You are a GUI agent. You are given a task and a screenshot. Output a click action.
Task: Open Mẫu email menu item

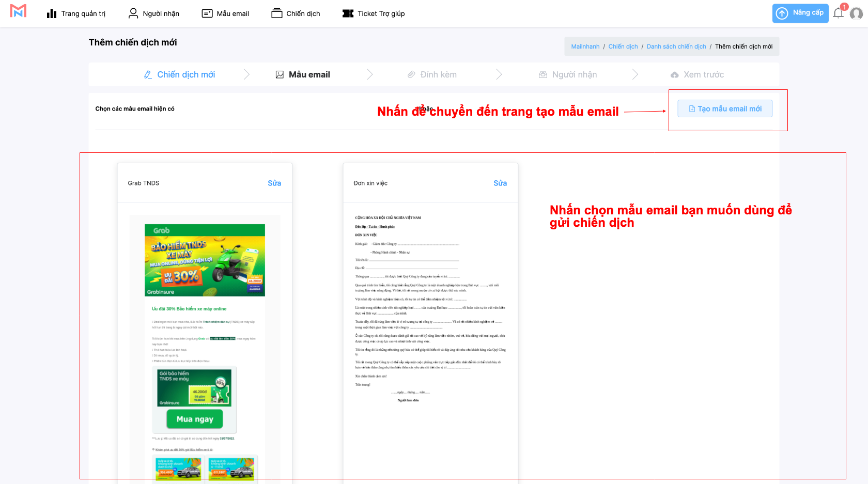click(x=225, y=13)
